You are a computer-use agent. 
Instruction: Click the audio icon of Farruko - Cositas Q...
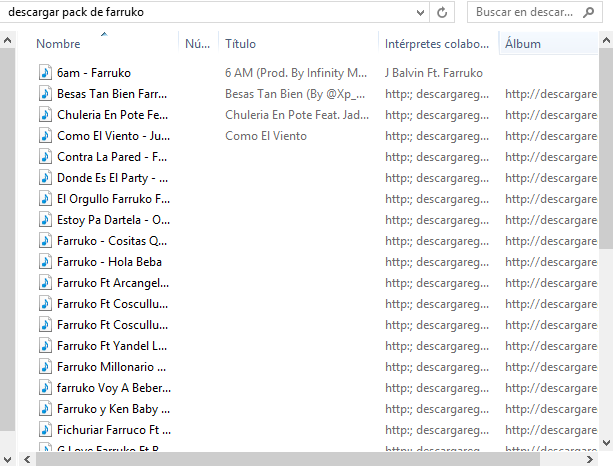coord(45,241)
